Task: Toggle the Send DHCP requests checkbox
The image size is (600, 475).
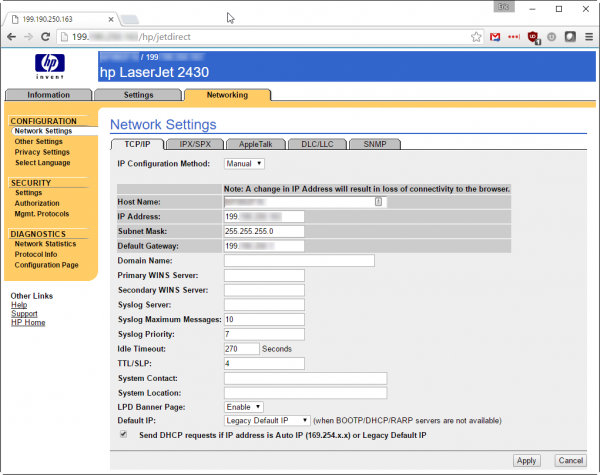Action: point(123,434)
